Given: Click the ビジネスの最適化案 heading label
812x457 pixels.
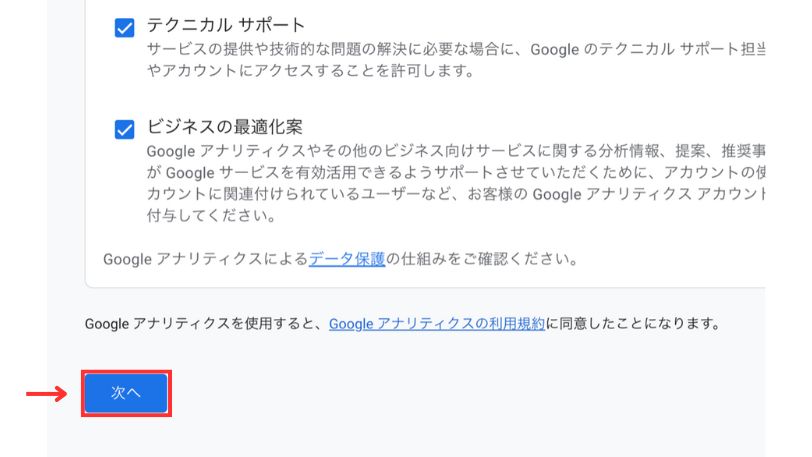Looking at the screenshot, I should [x=224, y=127].
